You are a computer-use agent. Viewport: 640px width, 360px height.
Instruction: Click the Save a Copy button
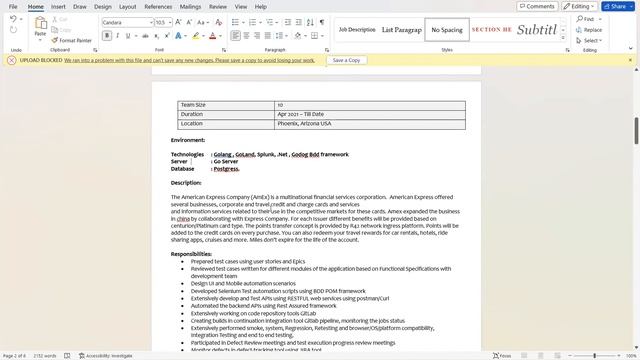click(x=347, y=60)
